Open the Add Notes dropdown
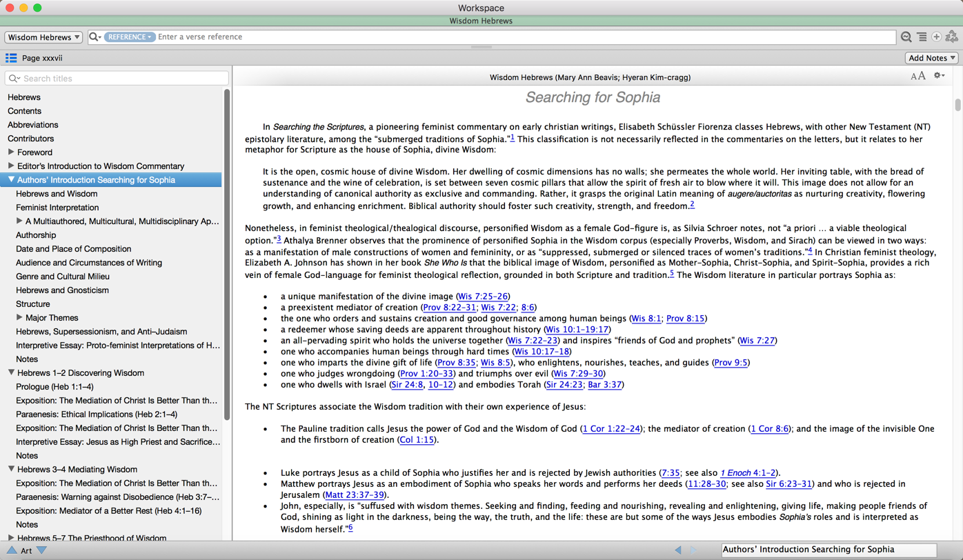 coord(931,58)
